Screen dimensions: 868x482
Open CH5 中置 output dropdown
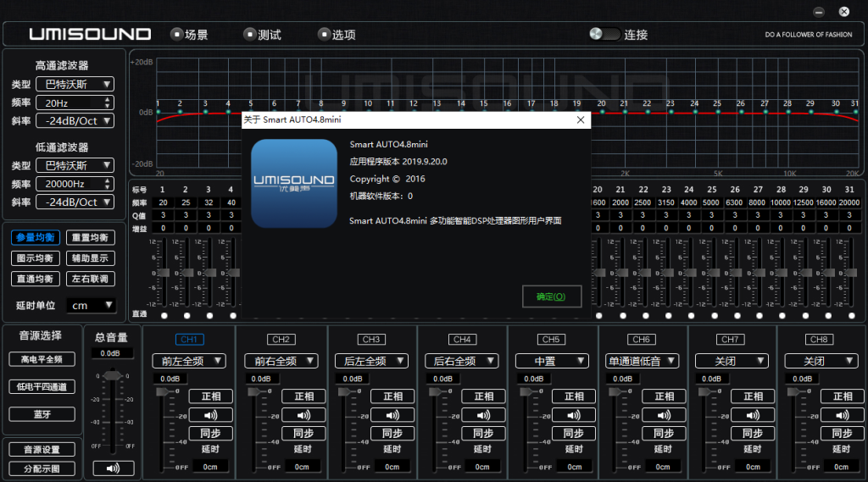tap(551, 361)
